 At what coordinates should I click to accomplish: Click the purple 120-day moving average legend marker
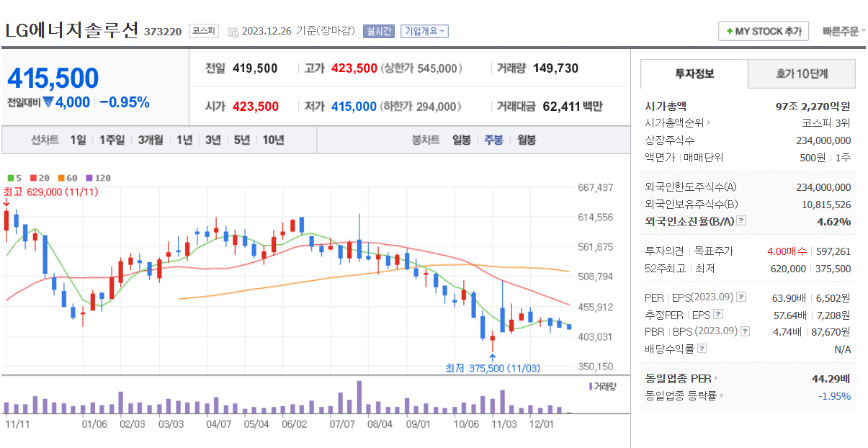pyautogui.click(x=89, y=178)
